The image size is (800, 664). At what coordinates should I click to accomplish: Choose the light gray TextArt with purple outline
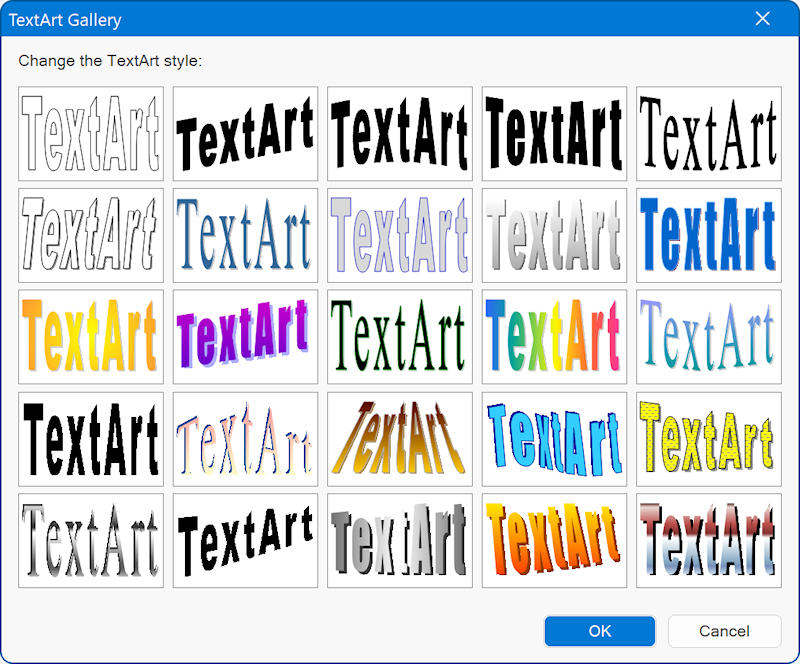399,235
